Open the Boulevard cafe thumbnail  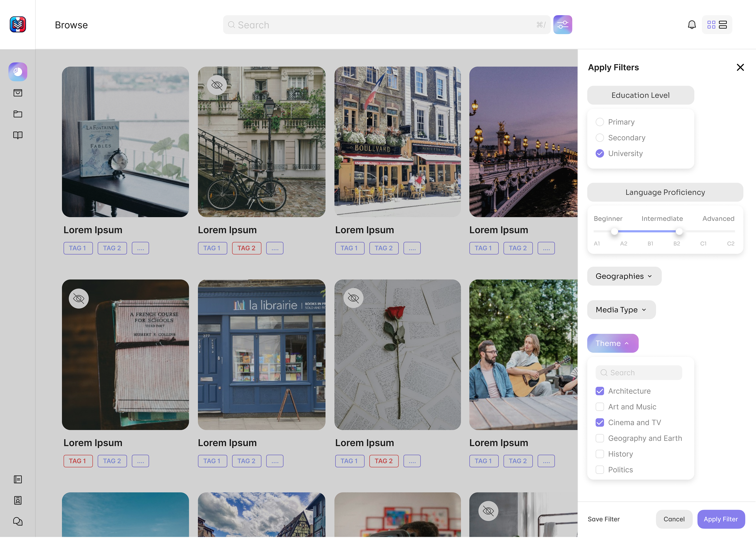tap(397, 142)
